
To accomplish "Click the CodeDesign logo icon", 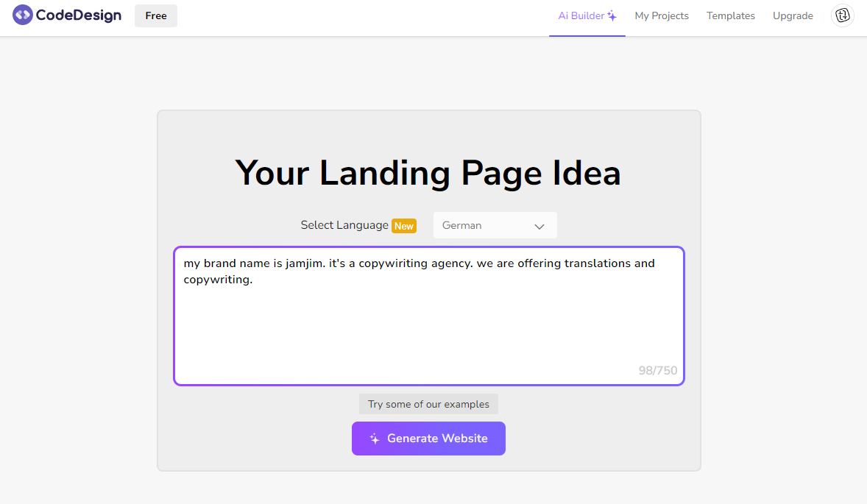I will tap(23, 15).
